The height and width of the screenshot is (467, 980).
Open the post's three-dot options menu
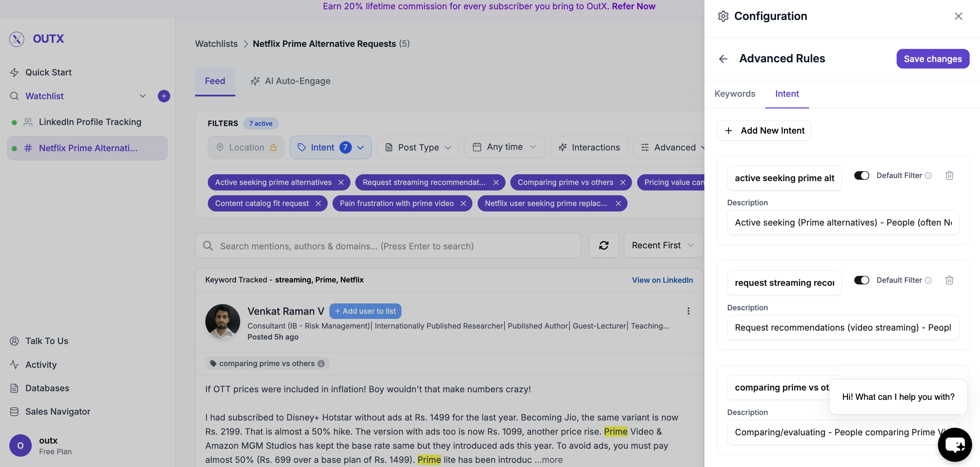coord(688,311)
